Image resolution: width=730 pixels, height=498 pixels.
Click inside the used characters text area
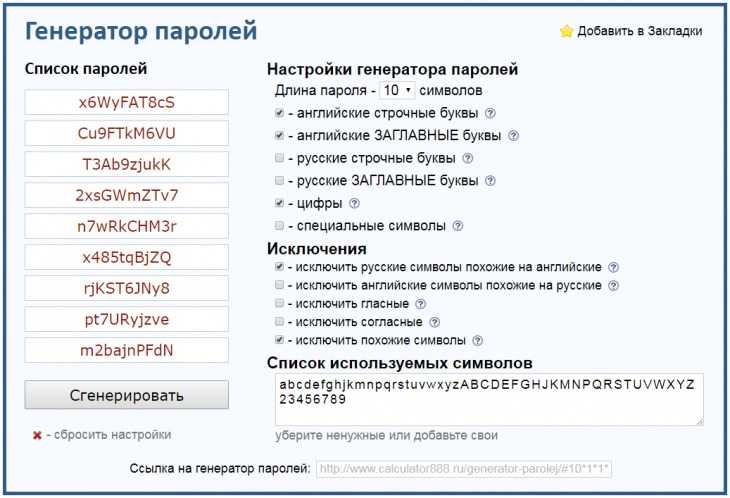[489, 399]
